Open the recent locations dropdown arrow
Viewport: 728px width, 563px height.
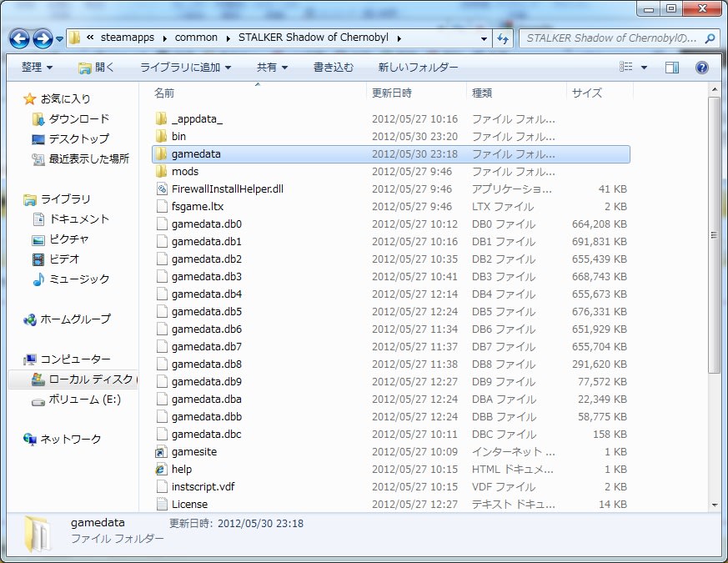59,39
